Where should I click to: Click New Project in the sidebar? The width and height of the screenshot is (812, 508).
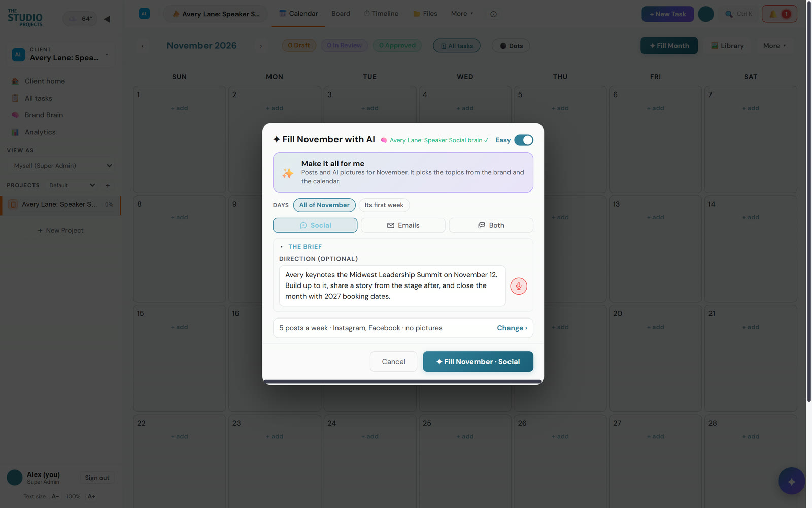[x=60, y=230]
